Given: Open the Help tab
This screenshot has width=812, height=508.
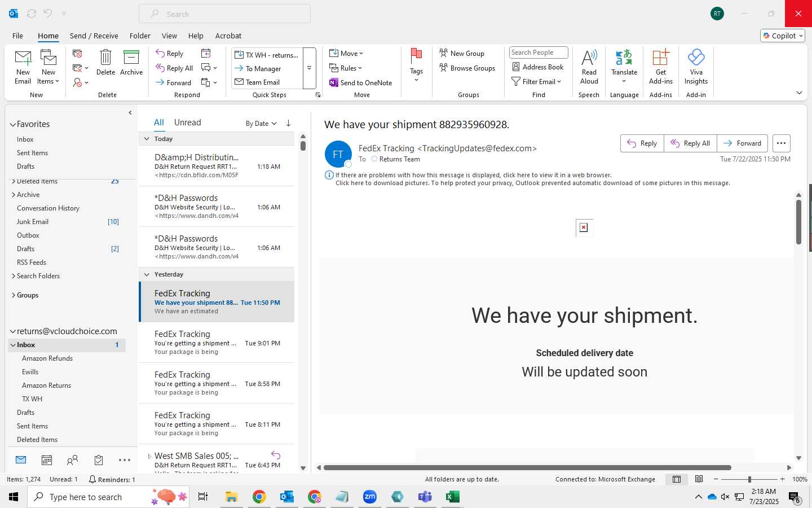Looking at the screenshot, I should click(x=196, y=36).
